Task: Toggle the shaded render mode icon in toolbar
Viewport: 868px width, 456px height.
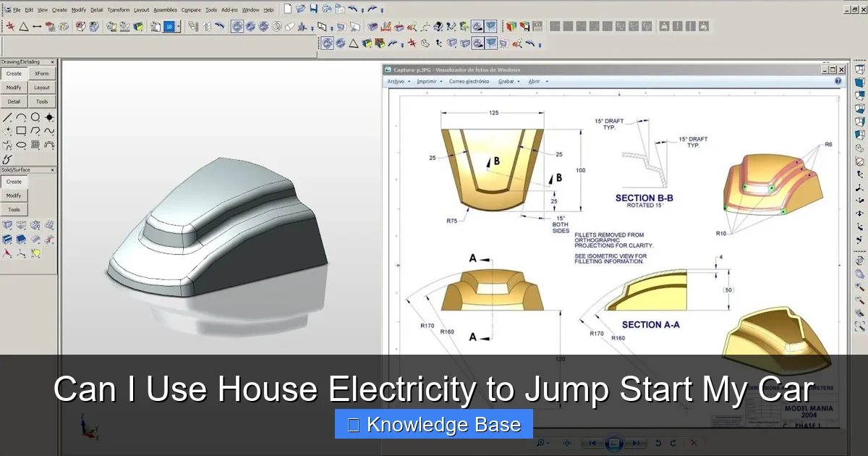Action: click(237, 26)
